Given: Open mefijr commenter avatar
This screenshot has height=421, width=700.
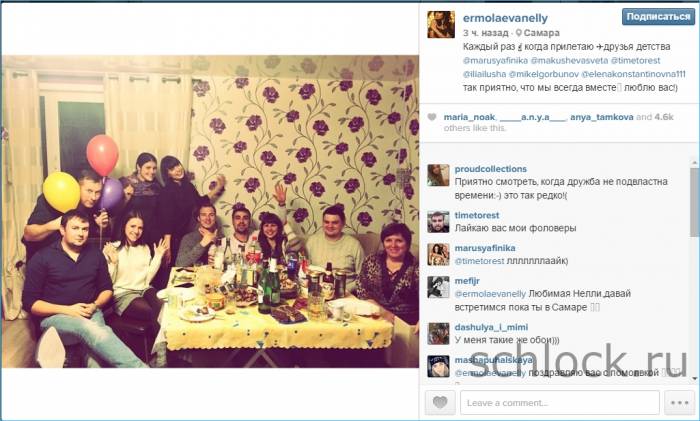Looking at the screenshot, I should 438,287.
